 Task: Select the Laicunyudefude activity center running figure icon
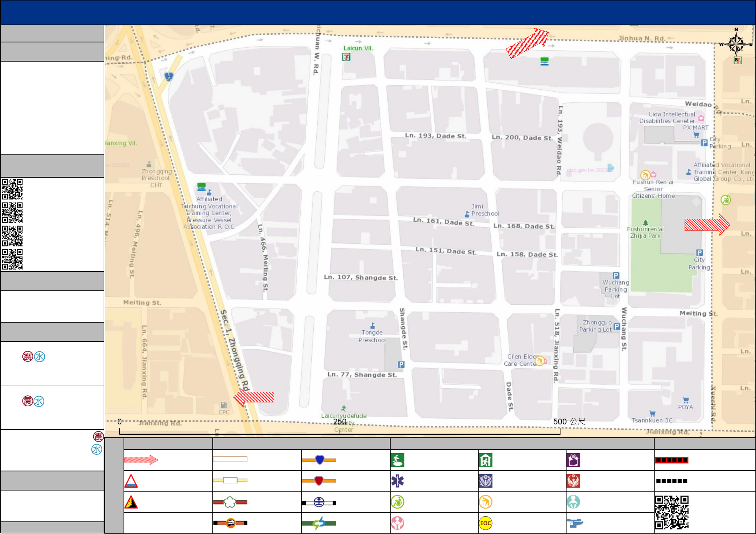tap(344, 408)
